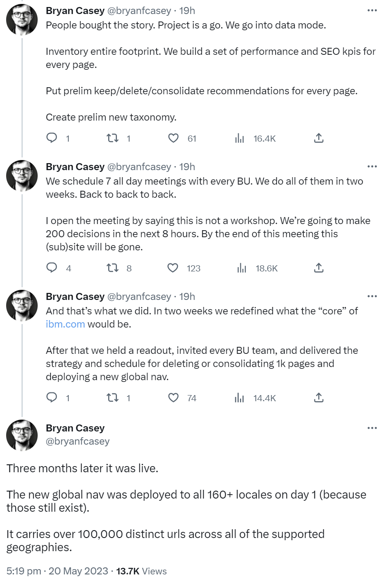Retweet the 'People bought the story' tweet
The image size is (381, 588).
(x=113, y=139)
